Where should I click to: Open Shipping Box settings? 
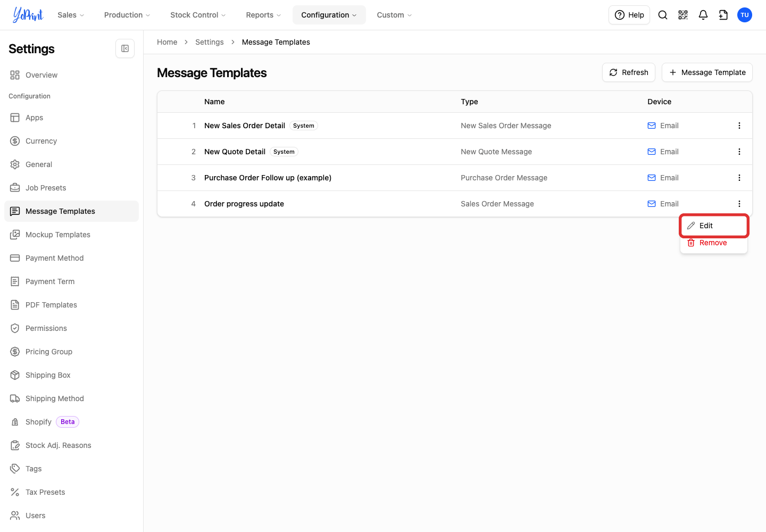pos(71,375)
